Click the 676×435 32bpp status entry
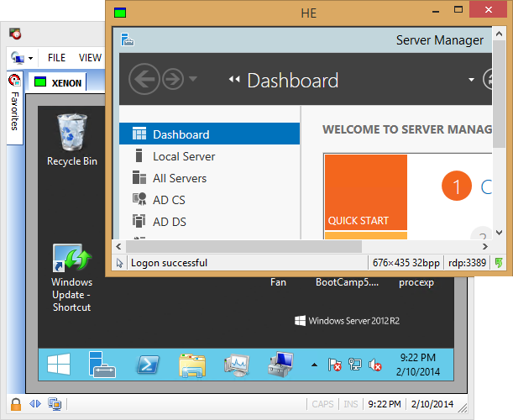The width and height of the screenshot is (513, 420). tap(406, 263)
